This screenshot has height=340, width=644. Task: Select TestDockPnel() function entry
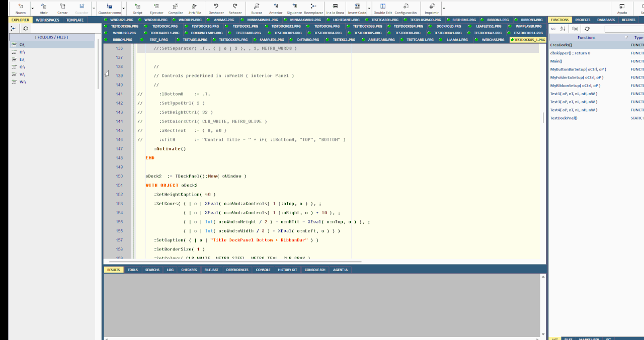563,118
